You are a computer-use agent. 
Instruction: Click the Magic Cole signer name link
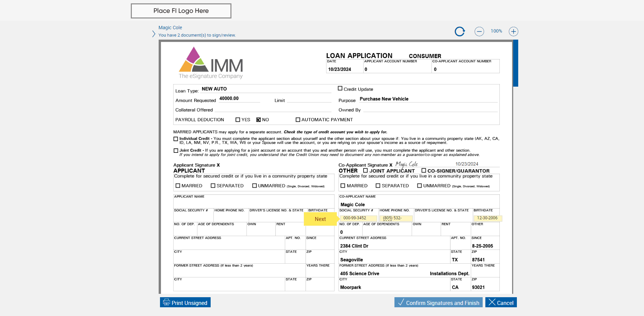[x=170, y=28]
